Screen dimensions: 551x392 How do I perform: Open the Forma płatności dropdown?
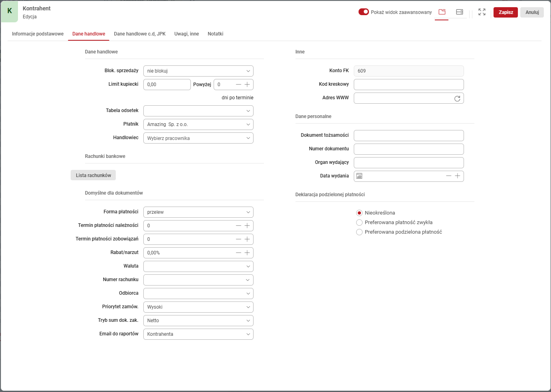point(198,212)
